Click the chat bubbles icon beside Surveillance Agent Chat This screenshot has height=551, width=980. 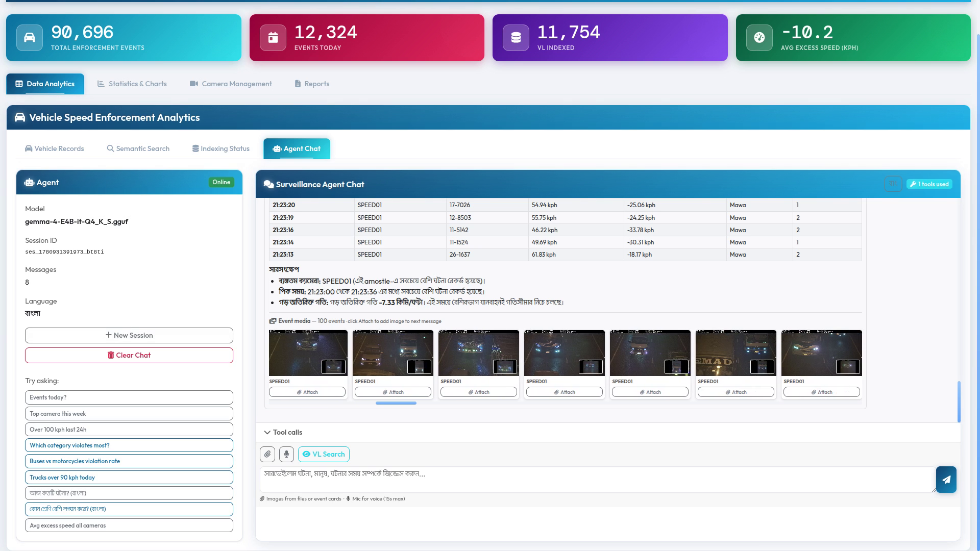[x=268, y=184]
